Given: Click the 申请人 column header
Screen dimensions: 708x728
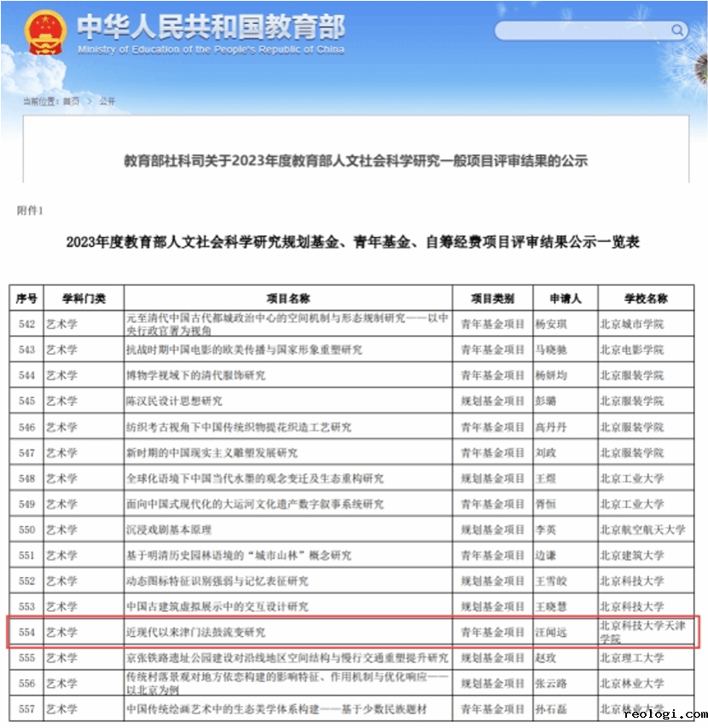Looking at the screenshot, I should pyautogui.click(x=564, y=298).
